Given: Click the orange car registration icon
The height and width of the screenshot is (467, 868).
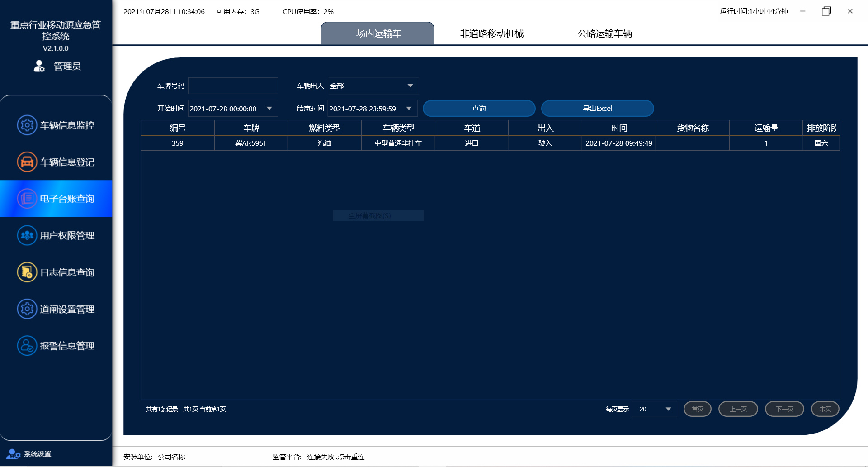Looking at the screenshot, I should [x=27, y=162].
